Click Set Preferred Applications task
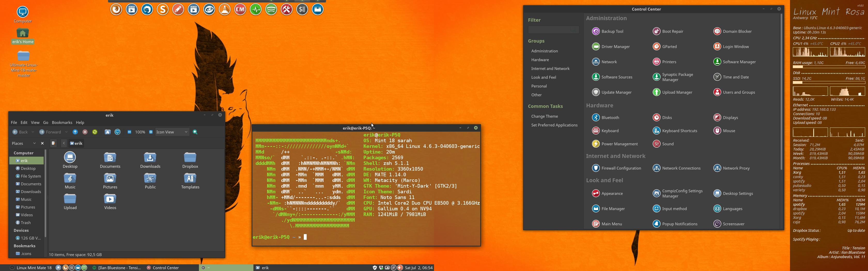 554,125
